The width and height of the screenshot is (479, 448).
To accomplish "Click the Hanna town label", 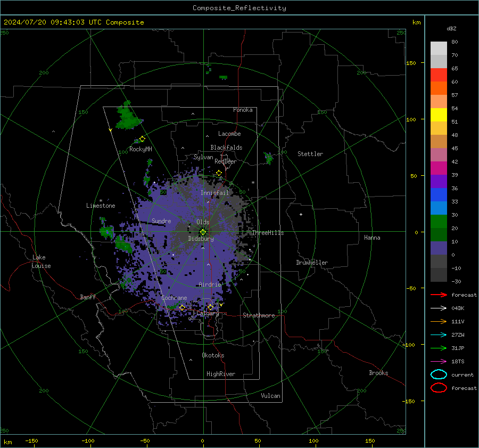I will pyautogui.click(x=372, y=238).
